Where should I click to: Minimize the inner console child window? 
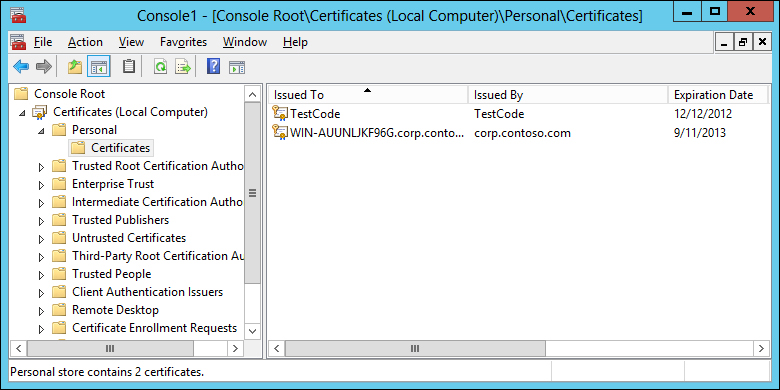click(725, 42)
